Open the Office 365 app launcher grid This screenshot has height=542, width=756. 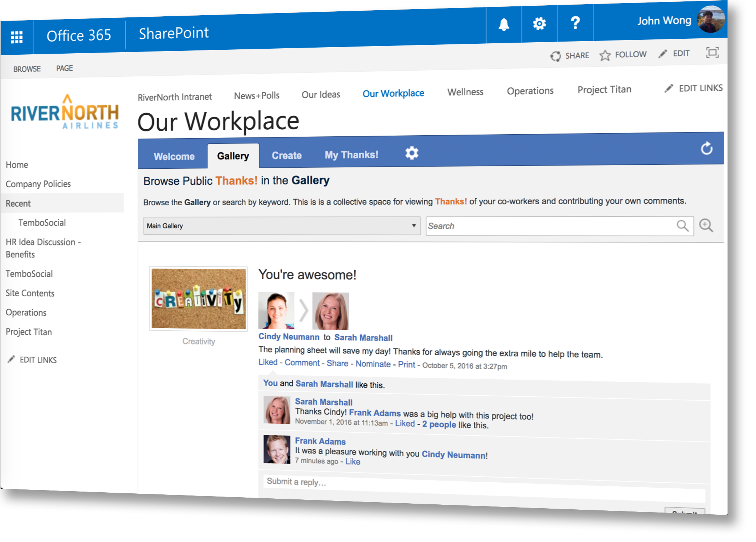point(17,37)
